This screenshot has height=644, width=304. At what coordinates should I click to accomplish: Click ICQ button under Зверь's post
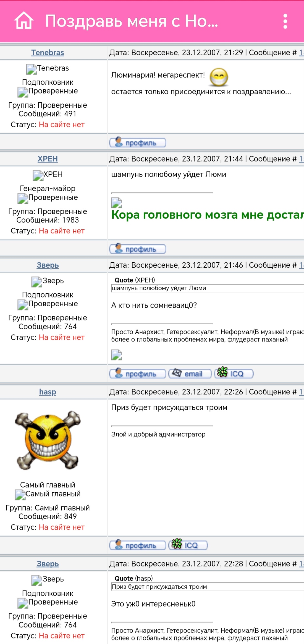[234, 374]
